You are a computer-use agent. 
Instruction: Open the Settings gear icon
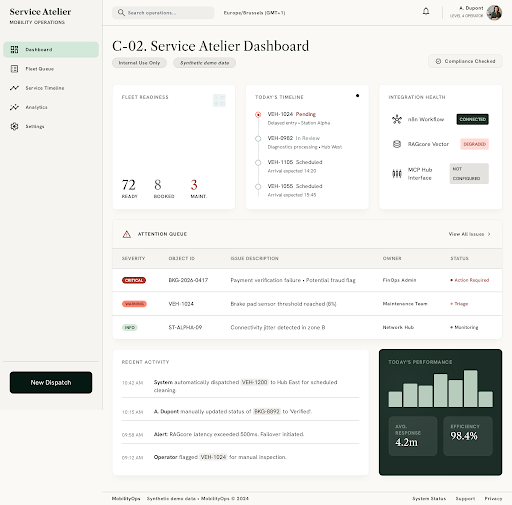click(x=14, y=126)
